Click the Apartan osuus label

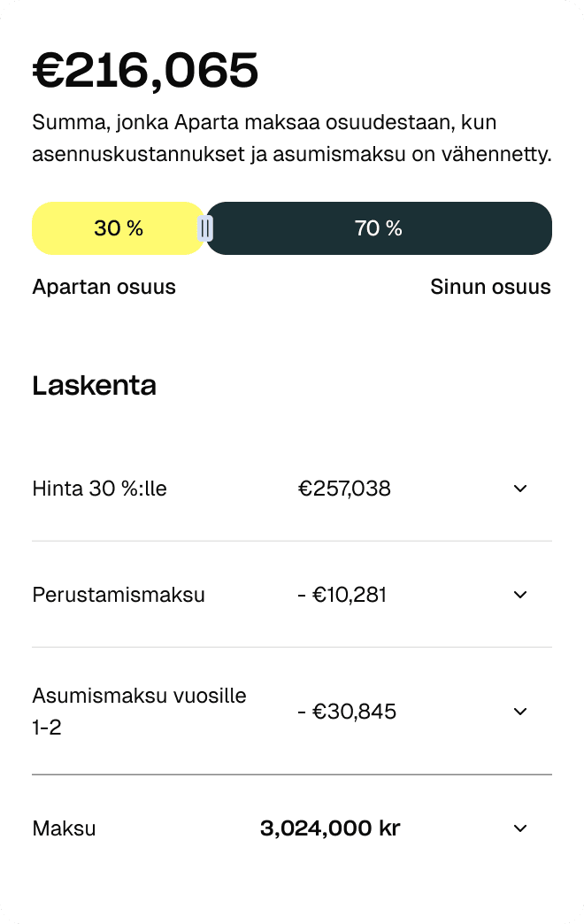(104, 286)
